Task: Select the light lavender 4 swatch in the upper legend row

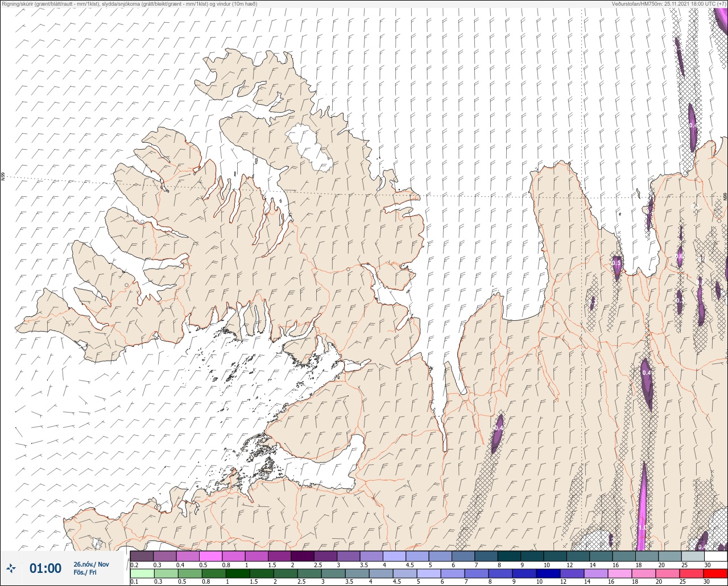Action: tap(394, 556)
